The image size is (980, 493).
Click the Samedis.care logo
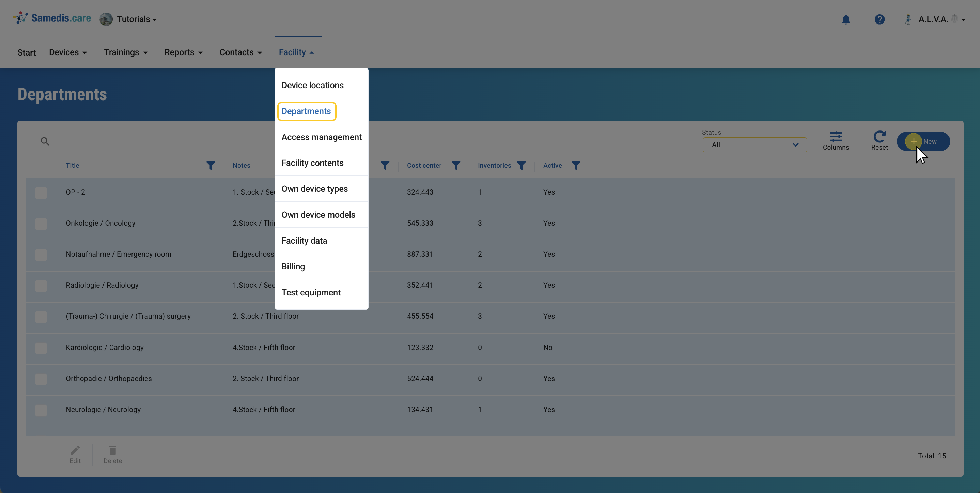coord(52,18)
